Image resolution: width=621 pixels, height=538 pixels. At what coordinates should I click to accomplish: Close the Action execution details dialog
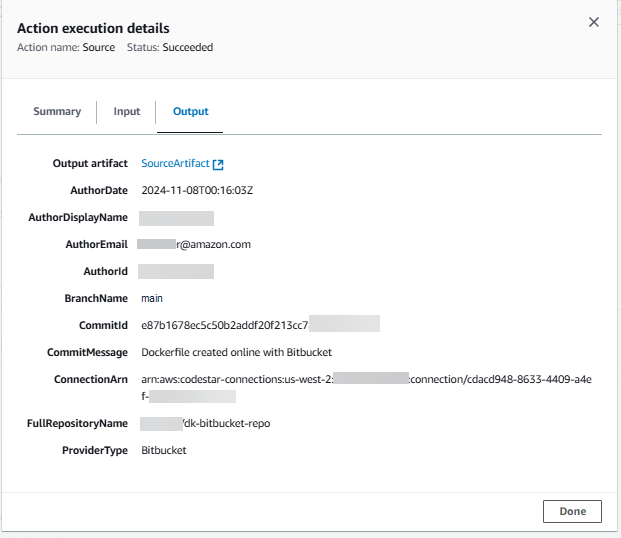click(593, 22)
